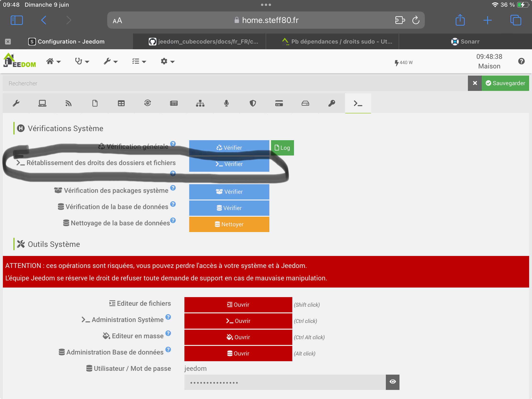This screenshot has height=399, width=532.
Task: Click help icon next to Administration Base de données
Action: 168,349
